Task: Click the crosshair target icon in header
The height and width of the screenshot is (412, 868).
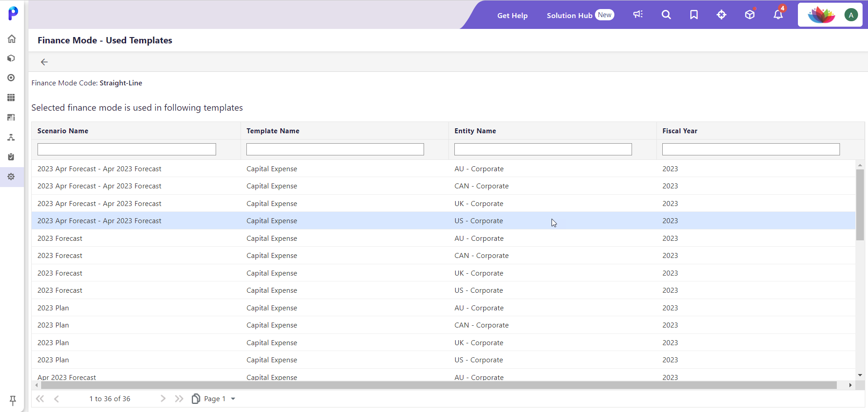Action: pos(722,15)
